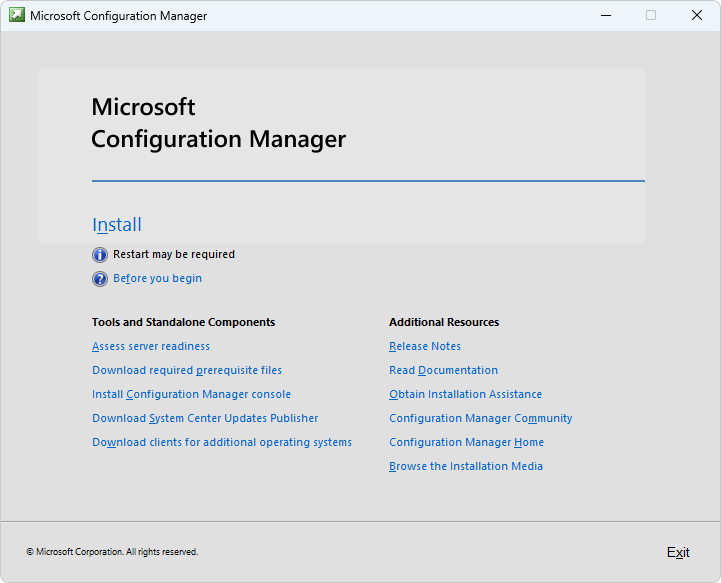Run Assess server readiness
The image size is (721, 583).
click(x=151, y=346)
